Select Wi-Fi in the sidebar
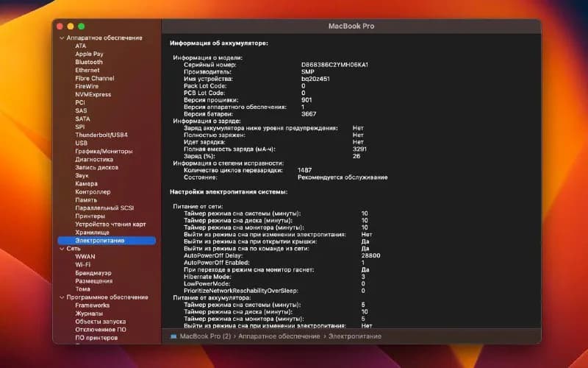 82,265
